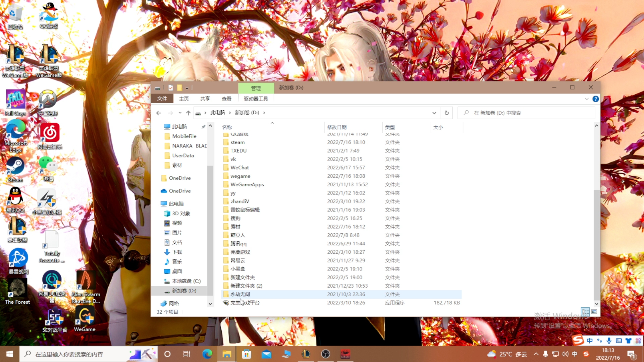Select the WeGameApps folder row
This screenshot has width=644, height=362.
click(341, 184)
